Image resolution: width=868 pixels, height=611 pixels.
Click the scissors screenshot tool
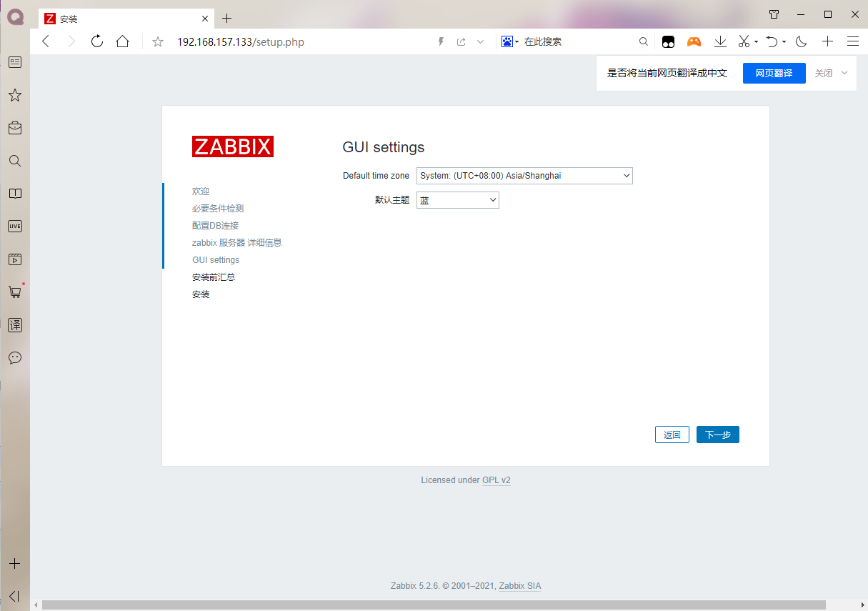[744, 41]
